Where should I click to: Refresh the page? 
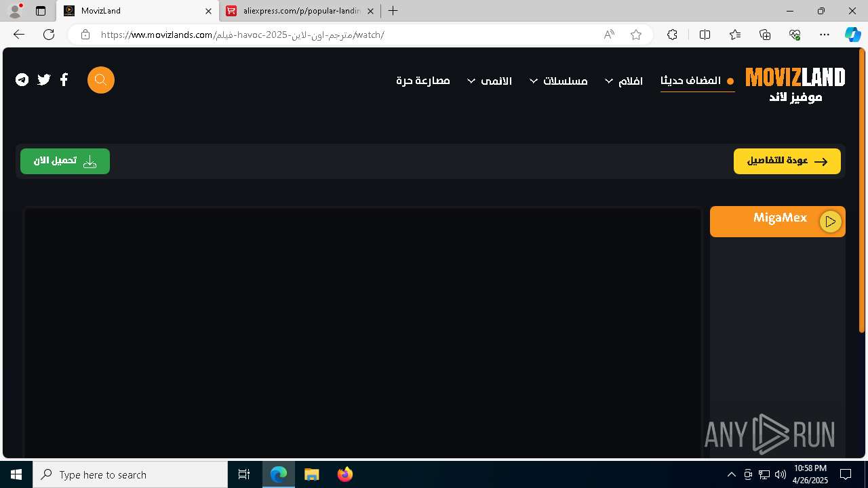point(49,35)
